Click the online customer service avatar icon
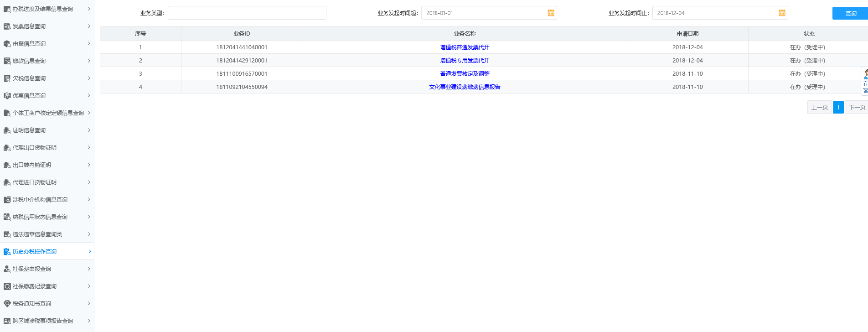This screenshot has width=868, height=332. pyautogui.click(x=865, y=74)
